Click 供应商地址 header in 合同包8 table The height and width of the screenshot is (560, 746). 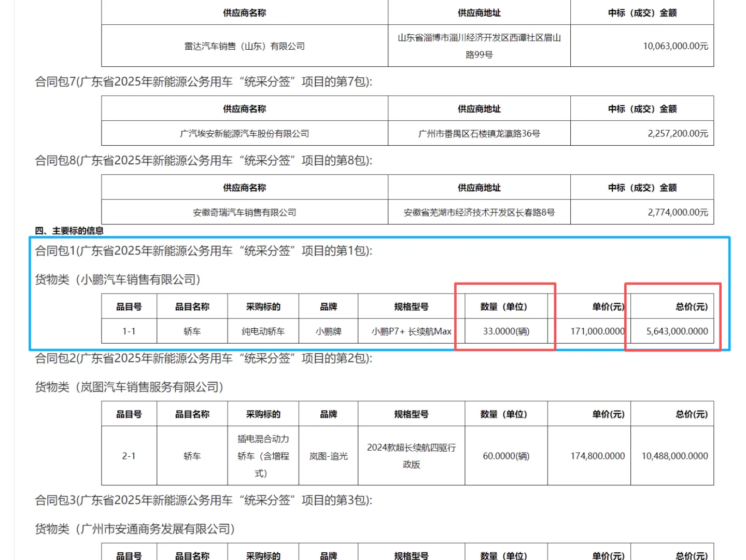(479, 188)
